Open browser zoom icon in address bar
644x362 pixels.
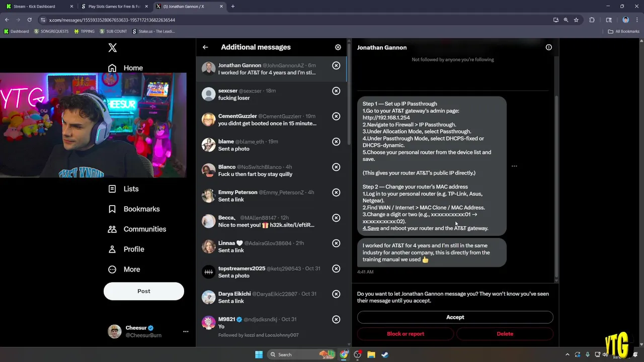pyautogui.click(x=566, y=20)
